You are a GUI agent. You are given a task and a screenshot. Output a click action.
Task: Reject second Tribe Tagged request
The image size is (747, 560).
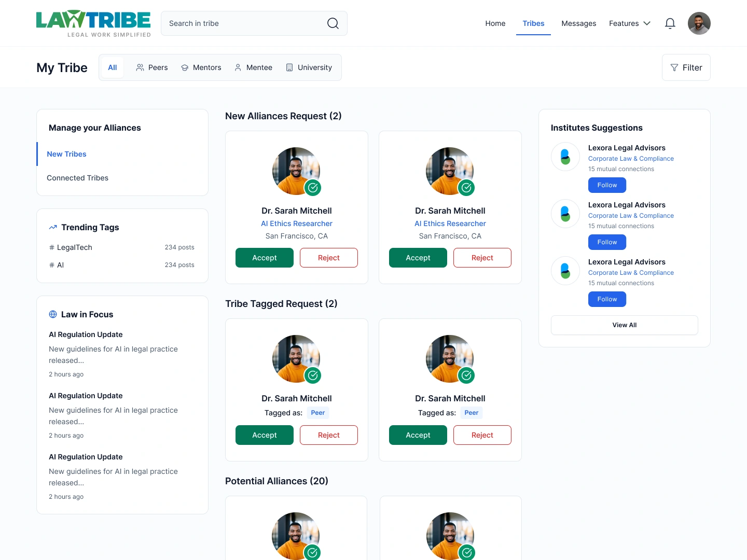[482, 435]
